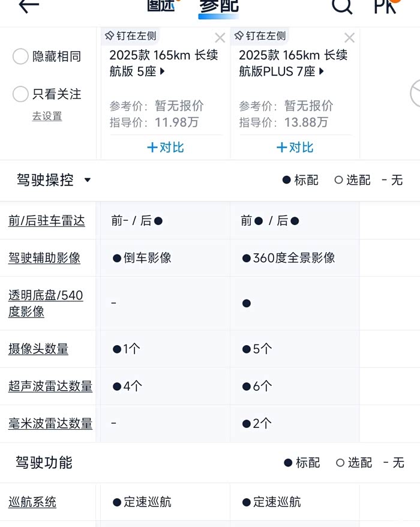Image resolution: width=420 pixels, height=527 pixels.
Task: Open the PLUS 7座 model selector dropdown
Action: 322,72
